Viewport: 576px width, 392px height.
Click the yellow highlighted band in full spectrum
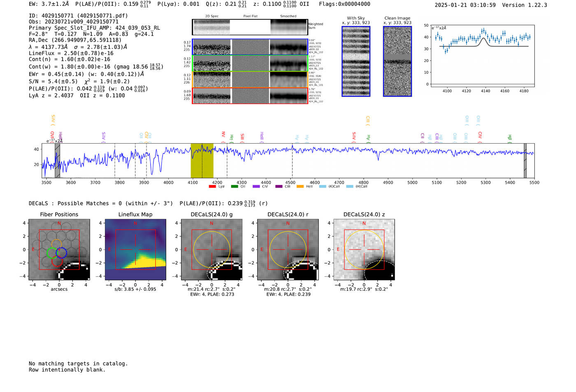[202, 160]
